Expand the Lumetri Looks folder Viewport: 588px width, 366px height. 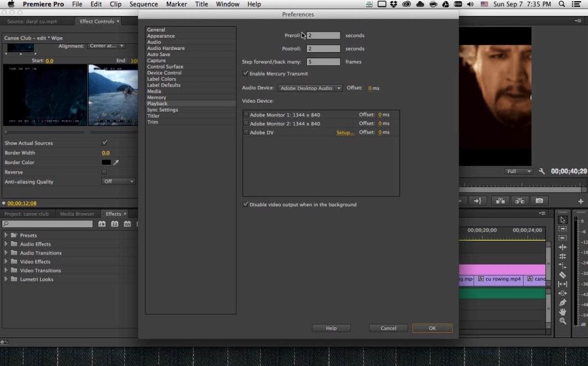click(6, 279)
